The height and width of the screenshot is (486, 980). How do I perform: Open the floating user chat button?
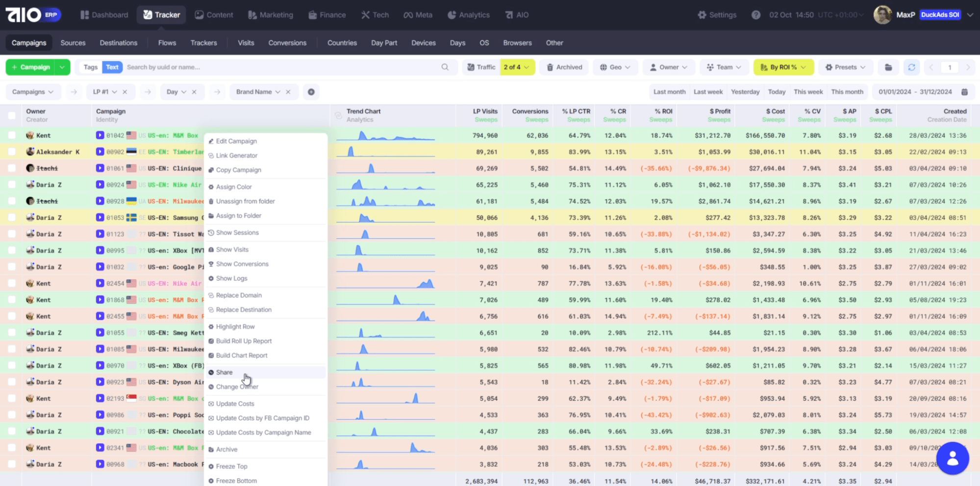952,458
